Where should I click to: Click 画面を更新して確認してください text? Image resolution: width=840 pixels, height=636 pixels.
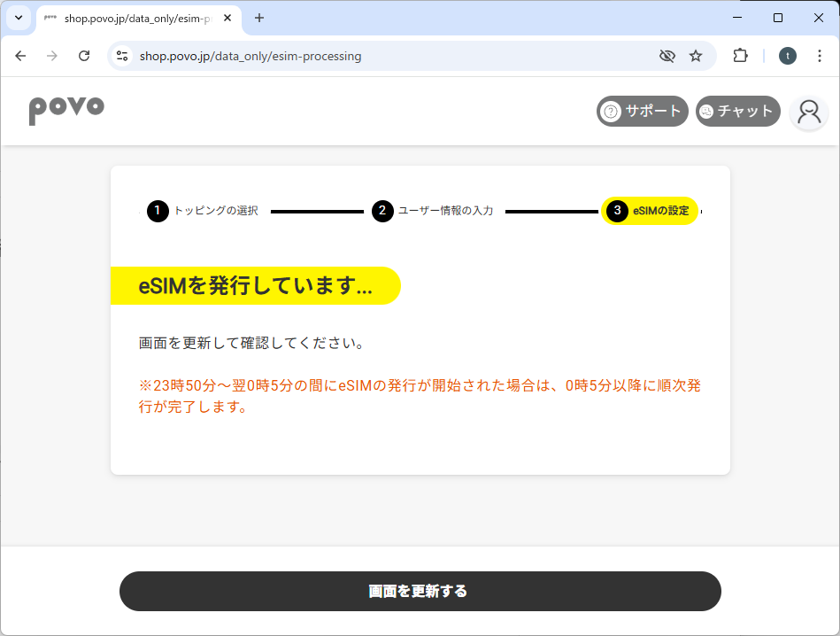(251, 343)
